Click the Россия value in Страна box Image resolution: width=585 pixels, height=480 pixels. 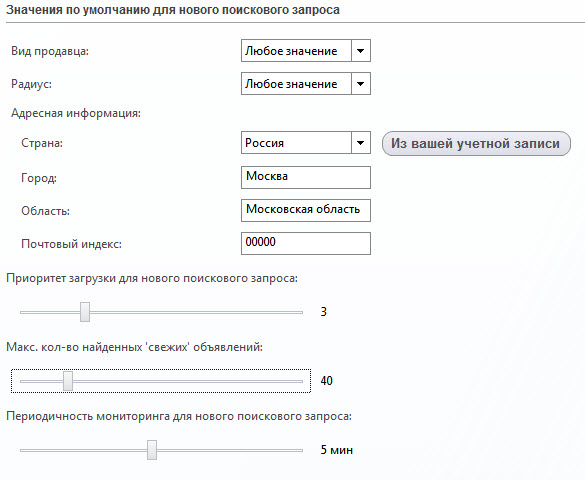(x=265, y=143)
